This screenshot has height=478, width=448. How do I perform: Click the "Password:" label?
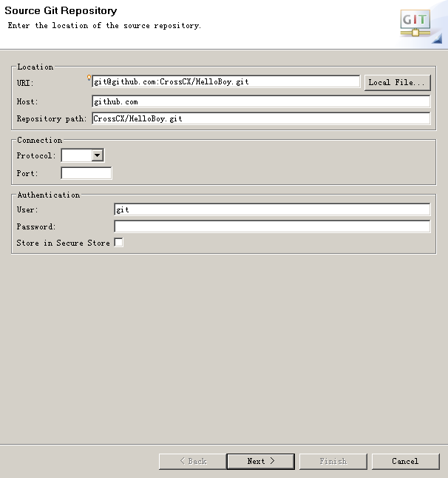(x=36, y=227)
